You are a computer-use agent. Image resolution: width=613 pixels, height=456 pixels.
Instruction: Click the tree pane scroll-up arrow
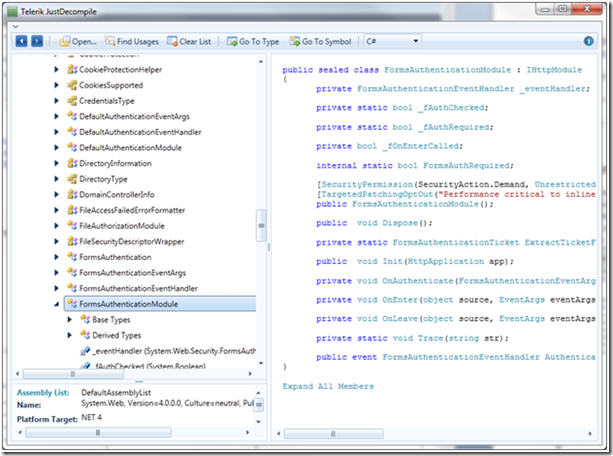coord(261,61)
